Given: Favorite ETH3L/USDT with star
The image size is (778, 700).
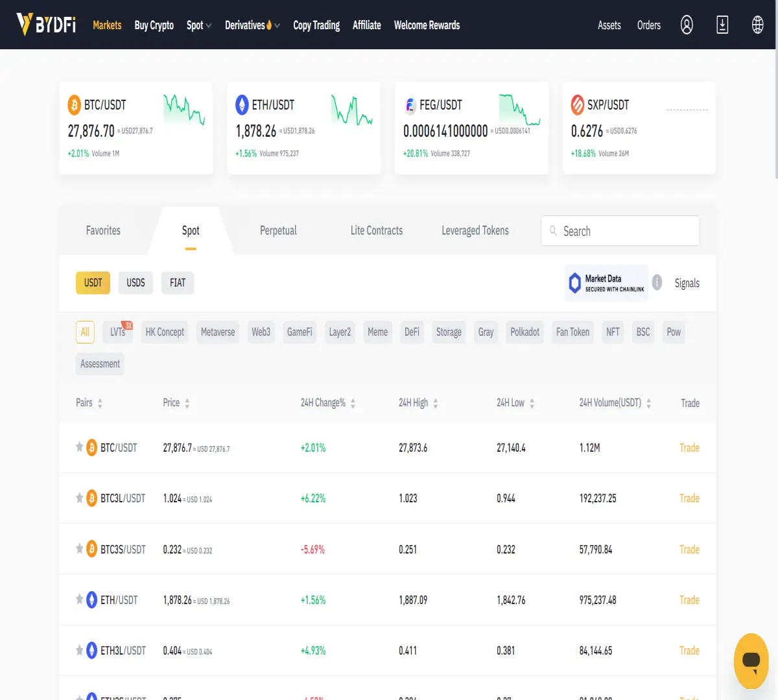Looking at the screenshot, I should coord(79,649).
